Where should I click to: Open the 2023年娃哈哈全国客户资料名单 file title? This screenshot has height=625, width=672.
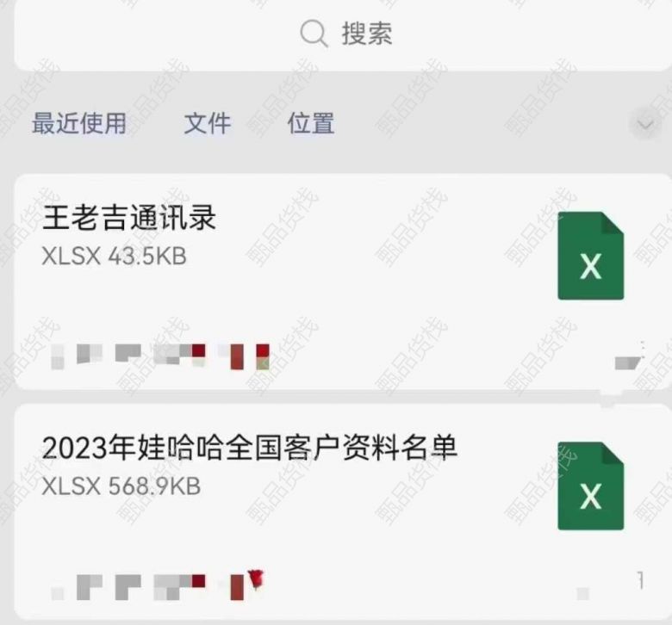click(250, 448)
